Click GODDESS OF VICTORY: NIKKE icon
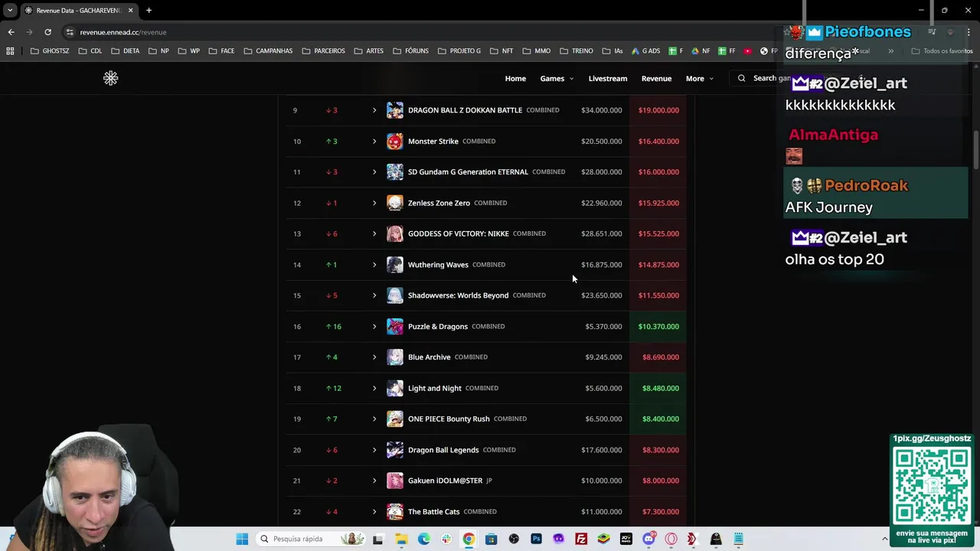The width and height of the screenshot is (980, 551). (x=394, y=233)
